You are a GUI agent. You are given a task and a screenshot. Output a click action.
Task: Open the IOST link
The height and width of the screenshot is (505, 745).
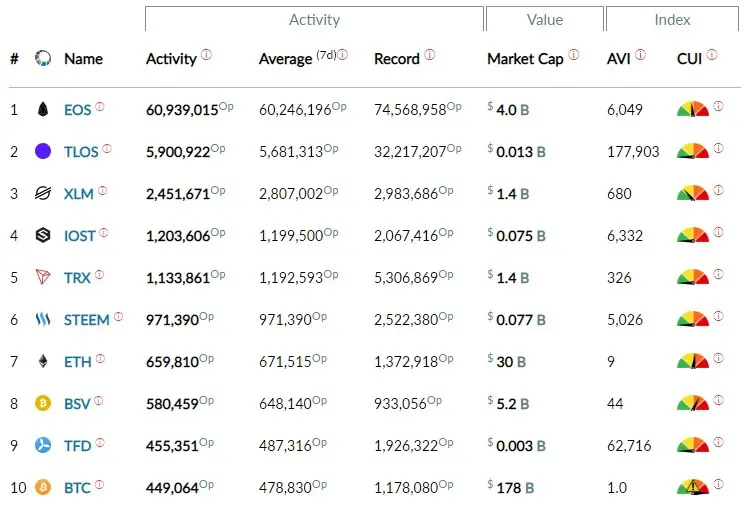coord(80,236)
